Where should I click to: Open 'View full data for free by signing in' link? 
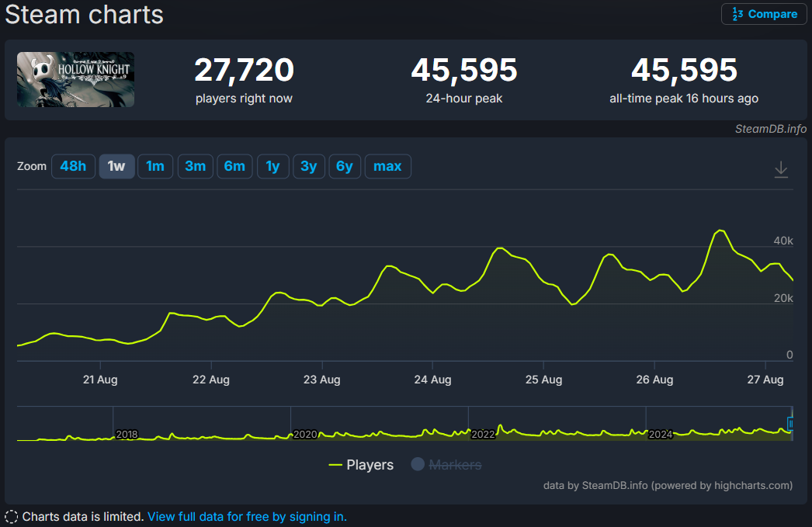tap(247, 517)
